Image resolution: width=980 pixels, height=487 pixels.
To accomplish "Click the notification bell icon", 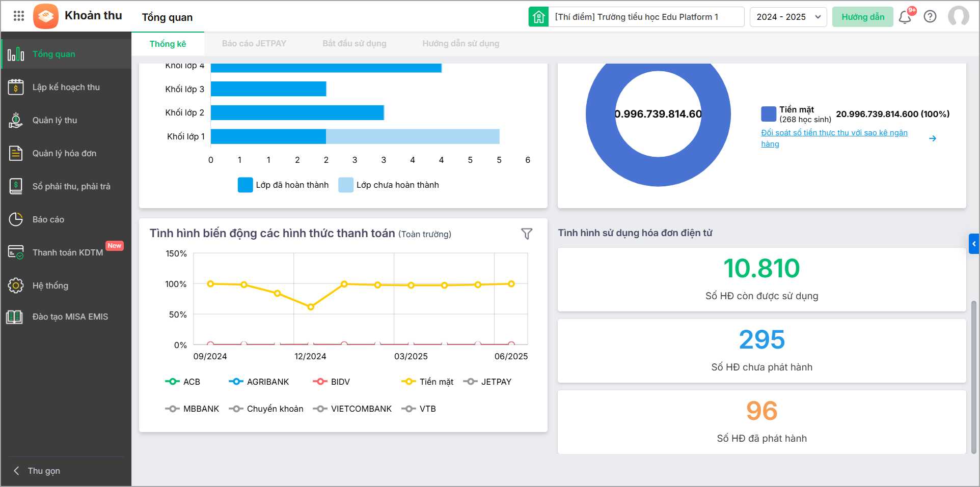I will 905,17.
